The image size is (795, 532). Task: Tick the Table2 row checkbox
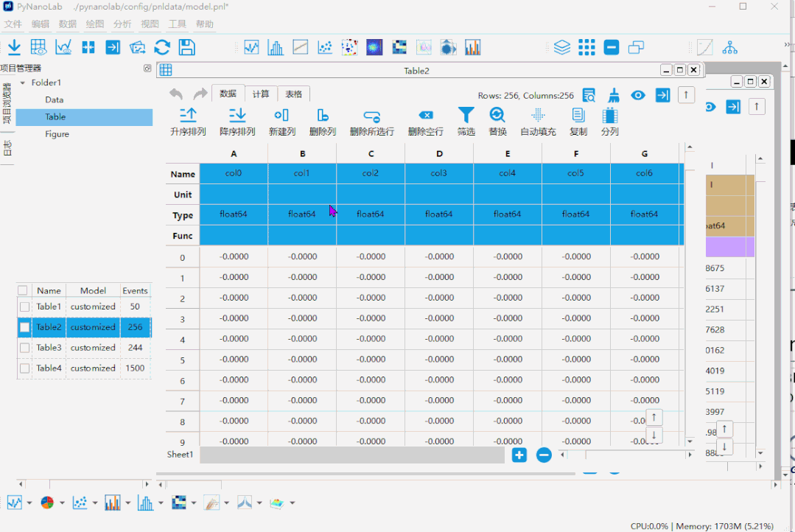tap(24, 327)
